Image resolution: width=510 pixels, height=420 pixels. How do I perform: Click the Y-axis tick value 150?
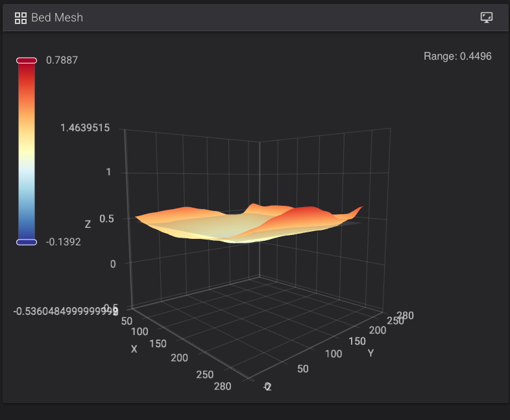(357, 341)
